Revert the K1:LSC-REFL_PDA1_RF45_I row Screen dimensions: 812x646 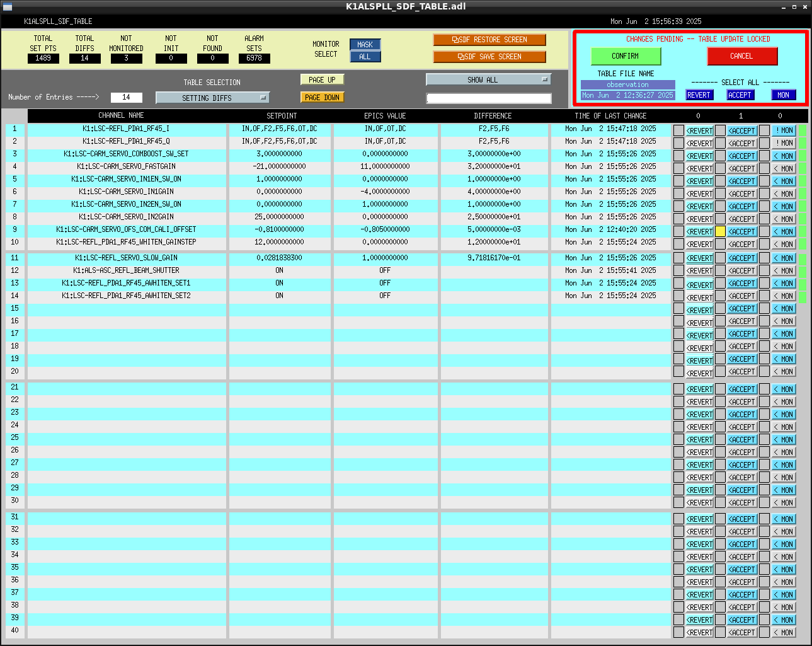(699, 131)
